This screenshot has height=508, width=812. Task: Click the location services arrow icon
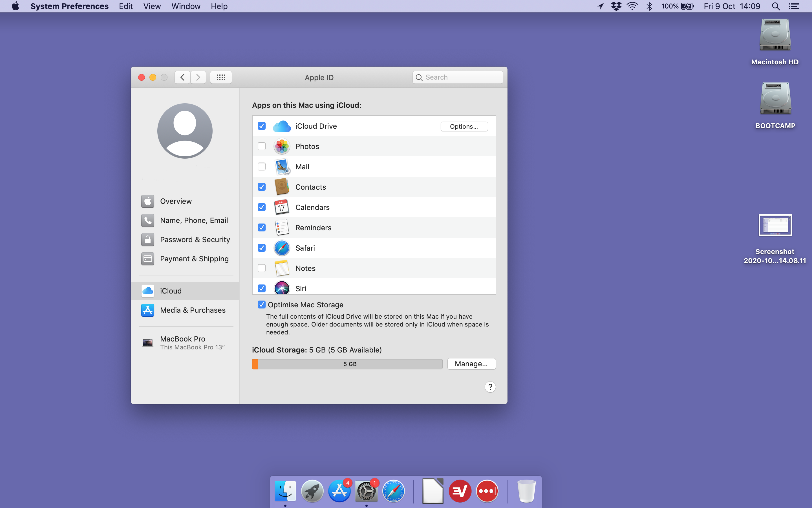point(601,6)
